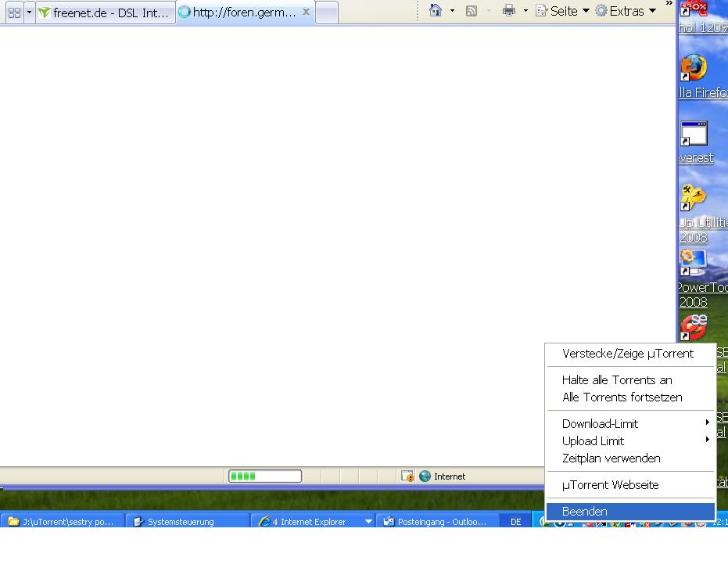728x586 pixels.
Task: Expand the Extras dropdown menu
Action: click(626, 11)
